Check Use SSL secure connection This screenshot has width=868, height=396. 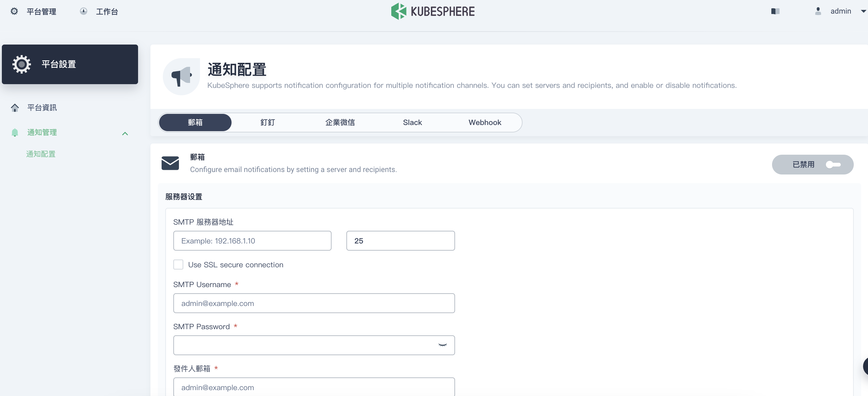[x=178, y=265]
